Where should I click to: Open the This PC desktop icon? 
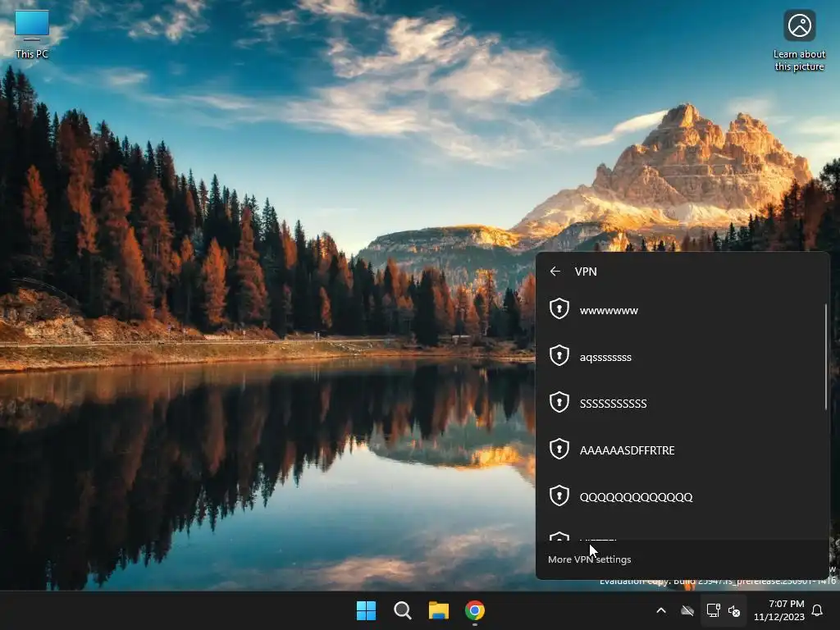click(x=32, y=34)
